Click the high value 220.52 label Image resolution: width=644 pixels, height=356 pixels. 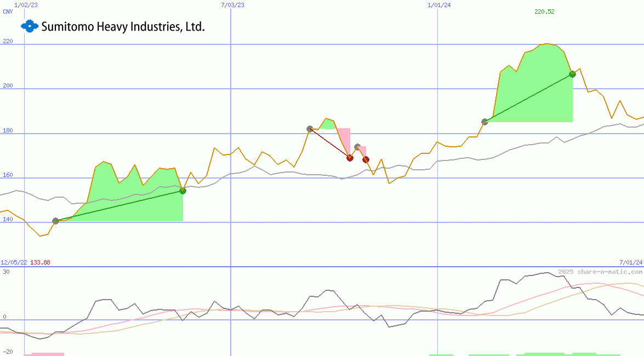click(x=544, y=12)
